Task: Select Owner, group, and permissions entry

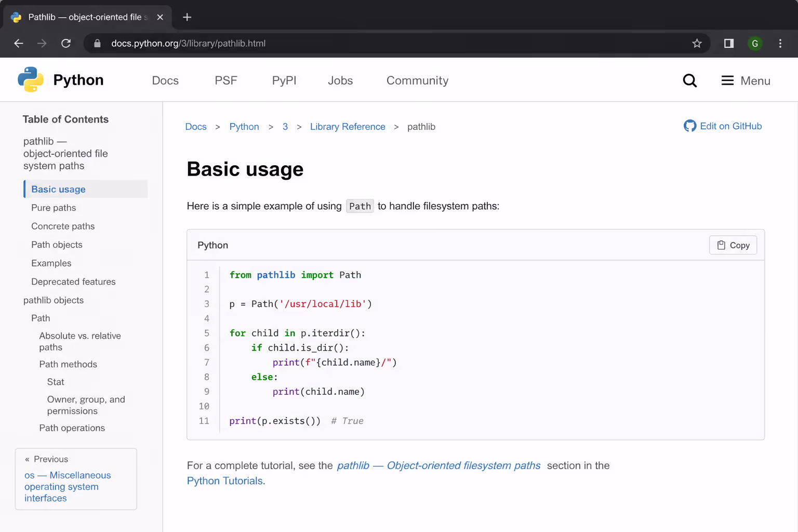Action: coord(86,405)
